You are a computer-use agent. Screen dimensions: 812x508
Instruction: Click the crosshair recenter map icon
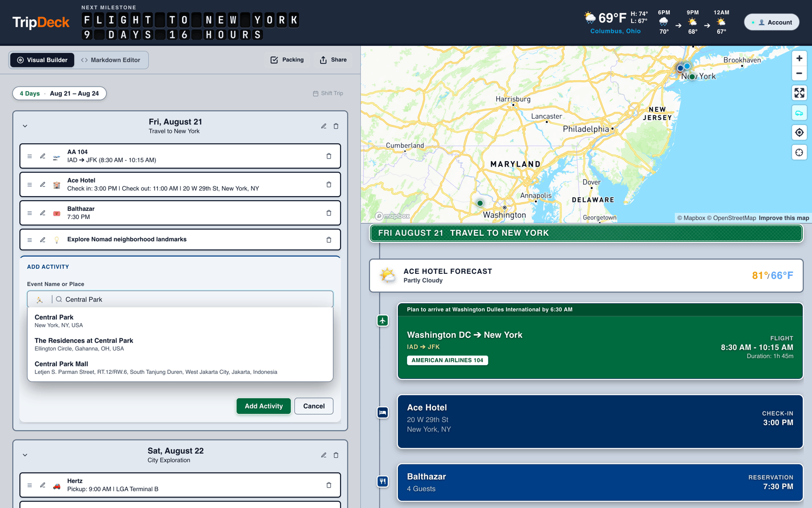pyautogui.click(x=799, y=152)
